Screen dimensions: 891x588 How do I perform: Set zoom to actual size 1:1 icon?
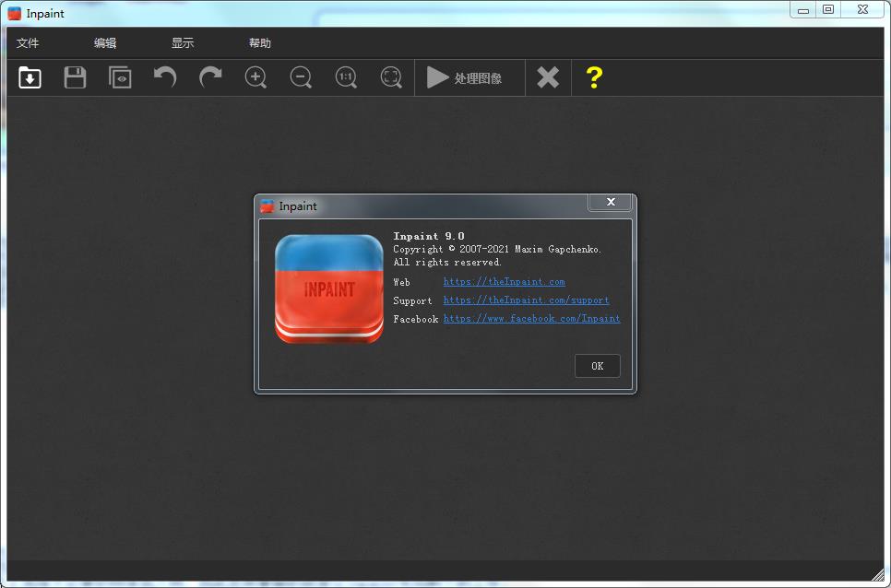346,77
